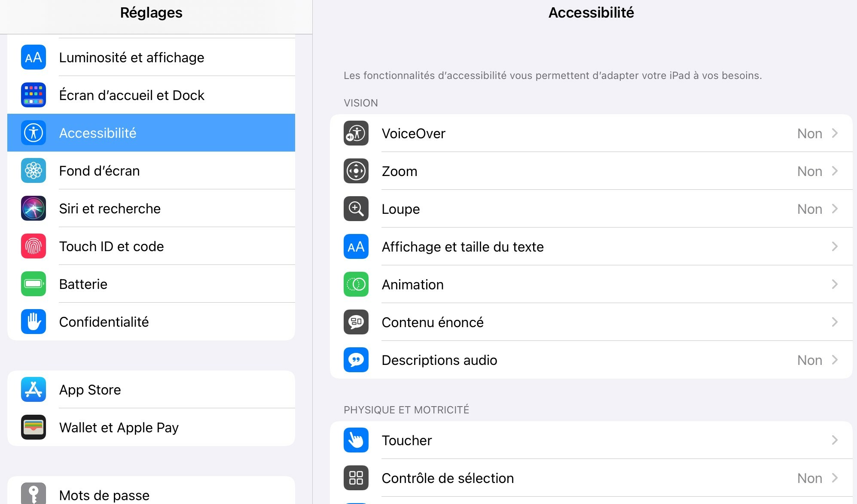Tap the Toucher hand icon
This screenshot has height=504, width=857.
pyautogui.click(x=356, y=440)
